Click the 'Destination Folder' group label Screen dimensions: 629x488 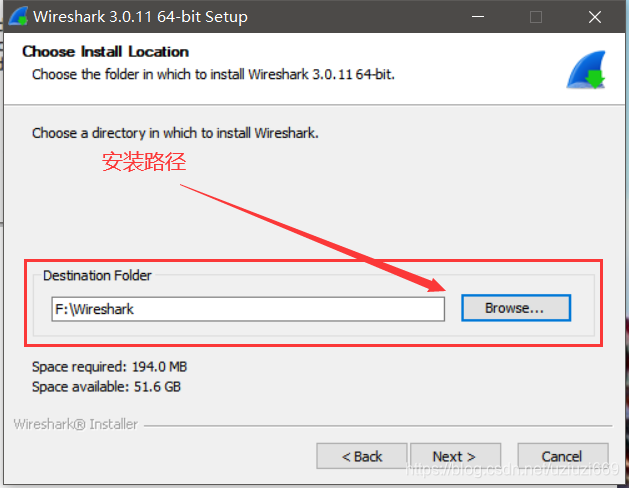(x=97, y=275)
